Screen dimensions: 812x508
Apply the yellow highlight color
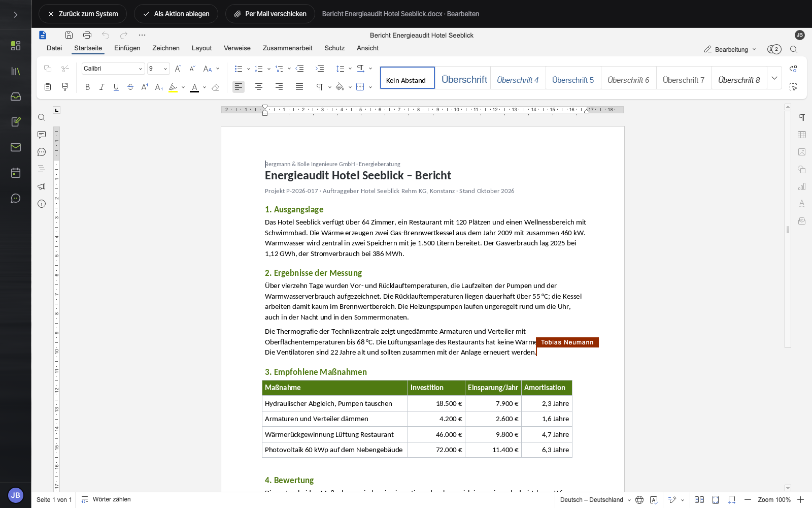pyautogui.click(x=173, y=87)
